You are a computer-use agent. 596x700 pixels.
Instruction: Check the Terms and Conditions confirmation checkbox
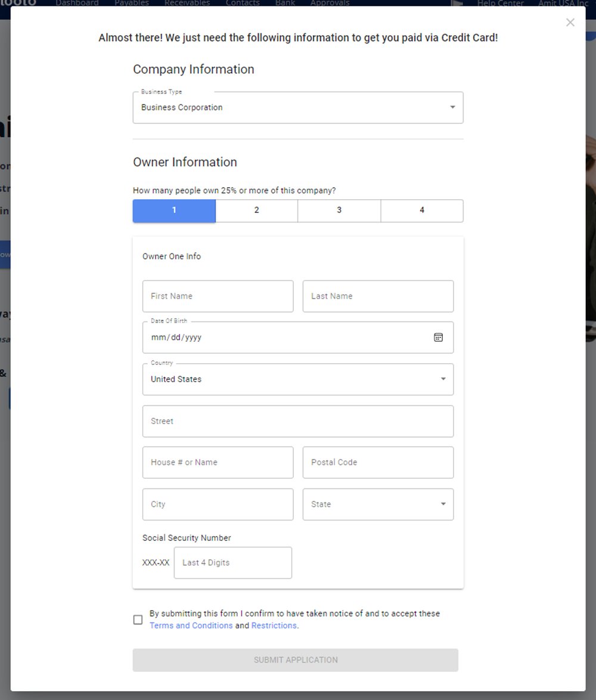tap(138, 620)
